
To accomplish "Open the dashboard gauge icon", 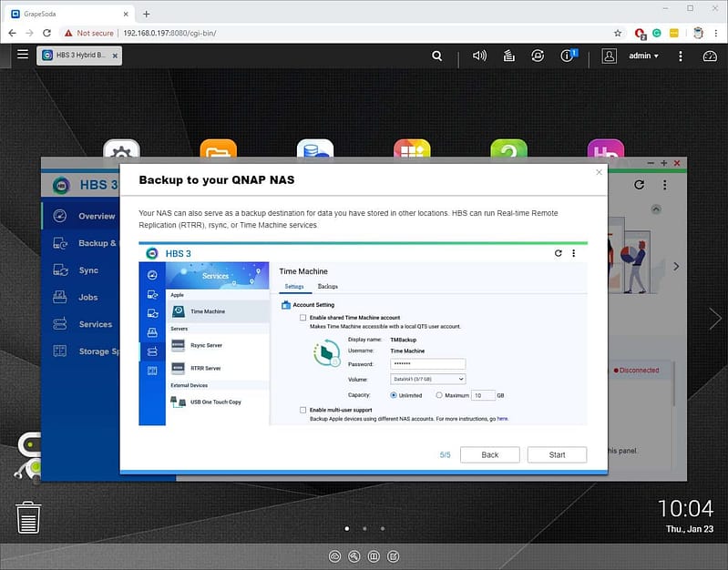I will [x=710, y=56].
